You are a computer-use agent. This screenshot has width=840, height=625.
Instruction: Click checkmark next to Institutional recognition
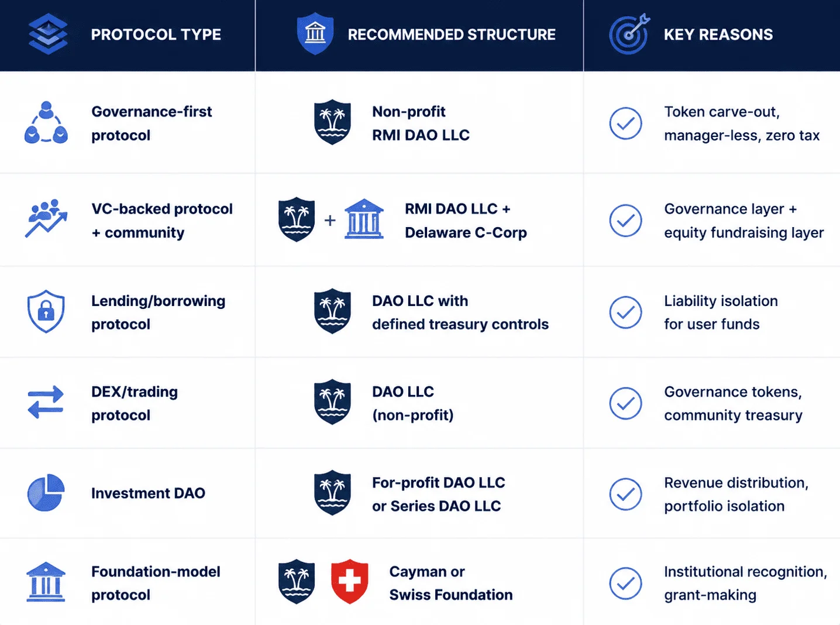(x=625, y=583)
